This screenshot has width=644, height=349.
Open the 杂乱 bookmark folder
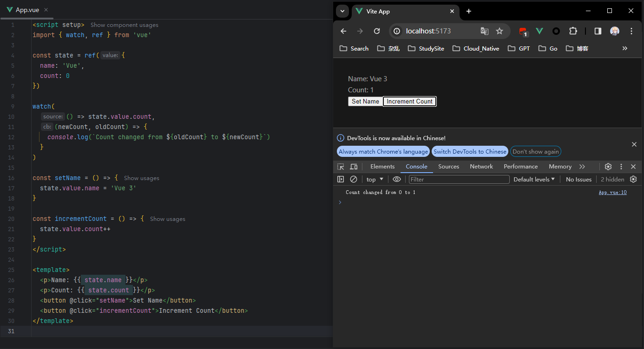tap(388, 48)
